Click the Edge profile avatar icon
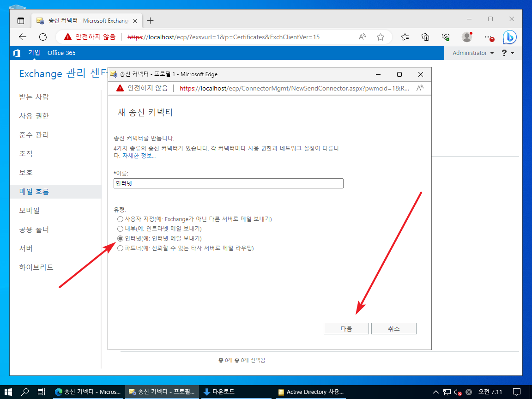Viewport: 532px width, 399px height. [x=467, y=37]
